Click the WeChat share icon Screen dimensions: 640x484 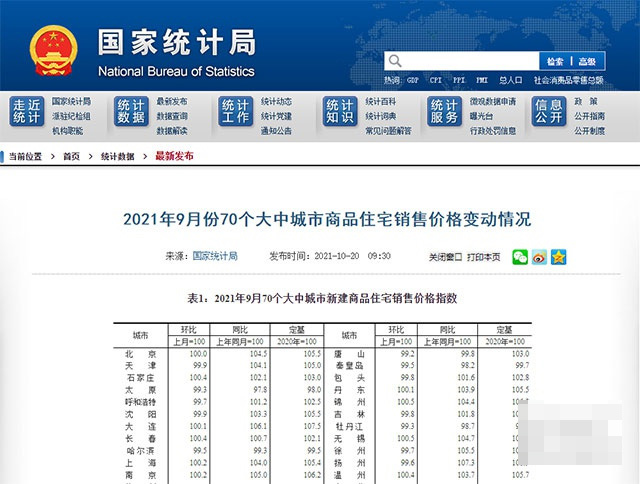(x=520, y=257)
